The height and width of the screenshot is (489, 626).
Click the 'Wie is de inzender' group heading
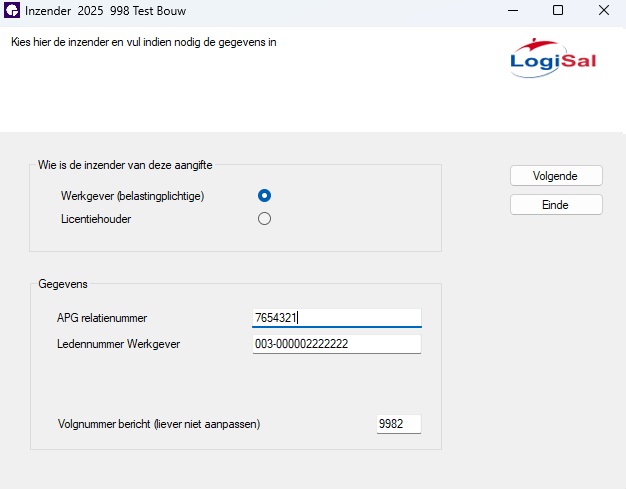point(125,165)
